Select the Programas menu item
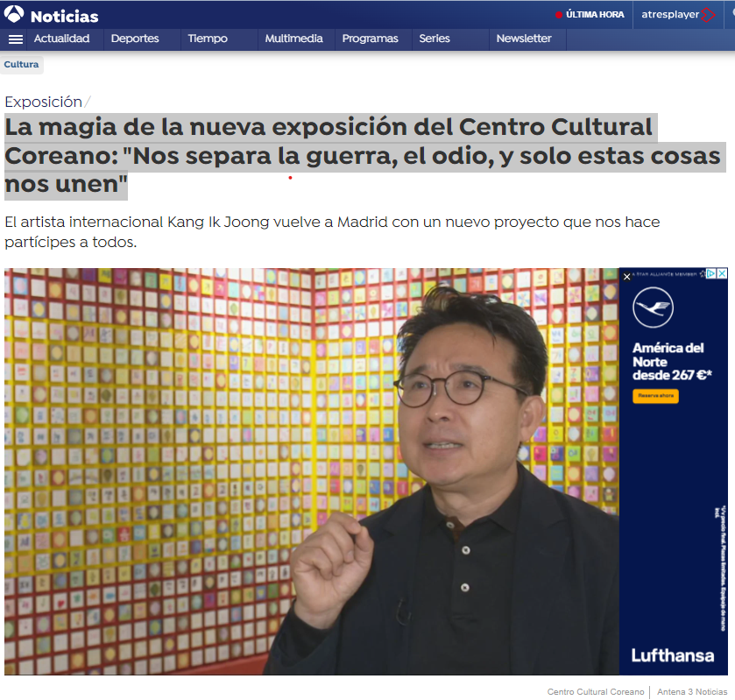 click(371, 39)
